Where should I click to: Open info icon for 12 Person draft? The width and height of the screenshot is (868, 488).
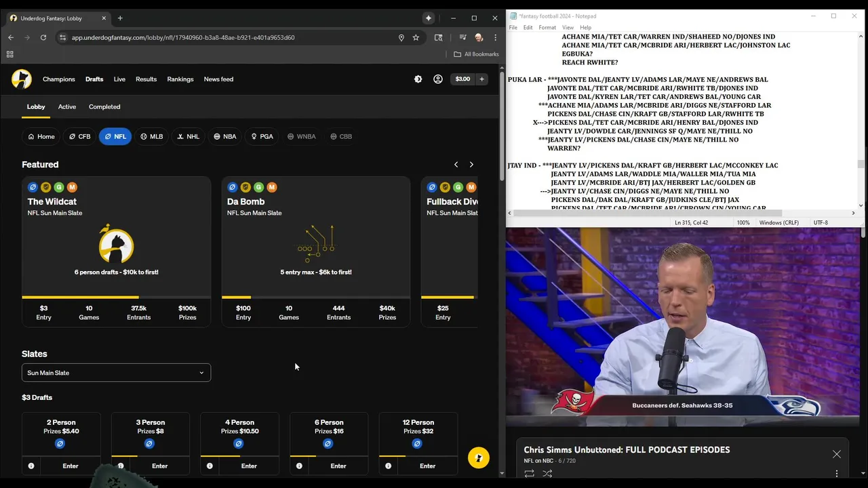click(388, 466)
